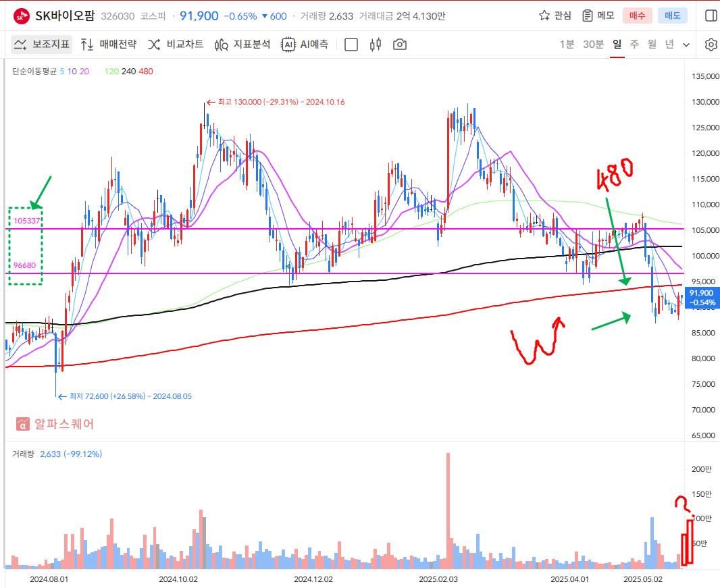
Task: Click the 2025.02.03 date axis label
Action: tap(438, 579)
